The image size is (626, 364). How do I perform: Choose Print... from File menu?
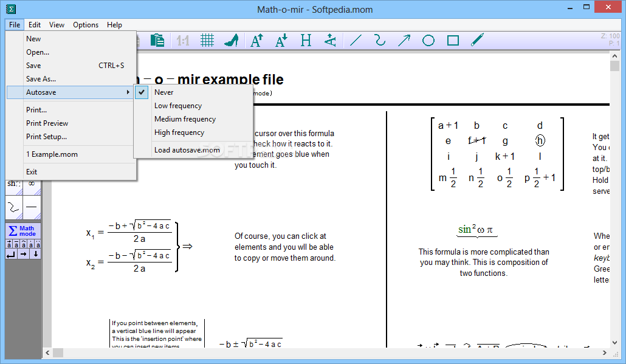tap(71, 110)
